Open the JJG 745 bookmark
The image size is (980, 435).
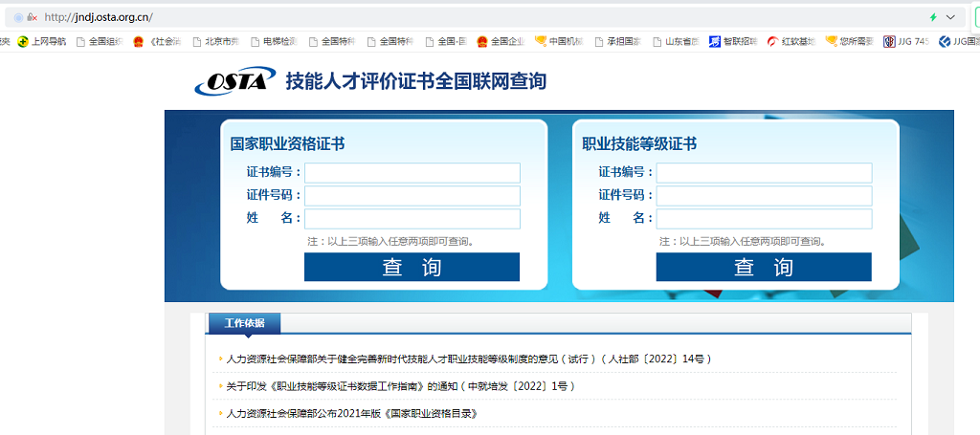pos(906,42)
